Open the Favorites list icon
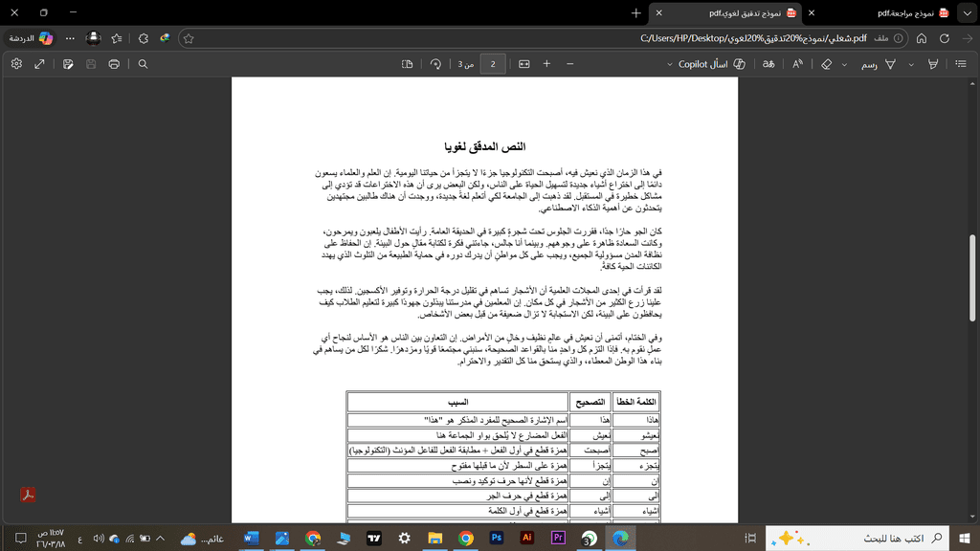The image size is (980, 551). [116, 38]
